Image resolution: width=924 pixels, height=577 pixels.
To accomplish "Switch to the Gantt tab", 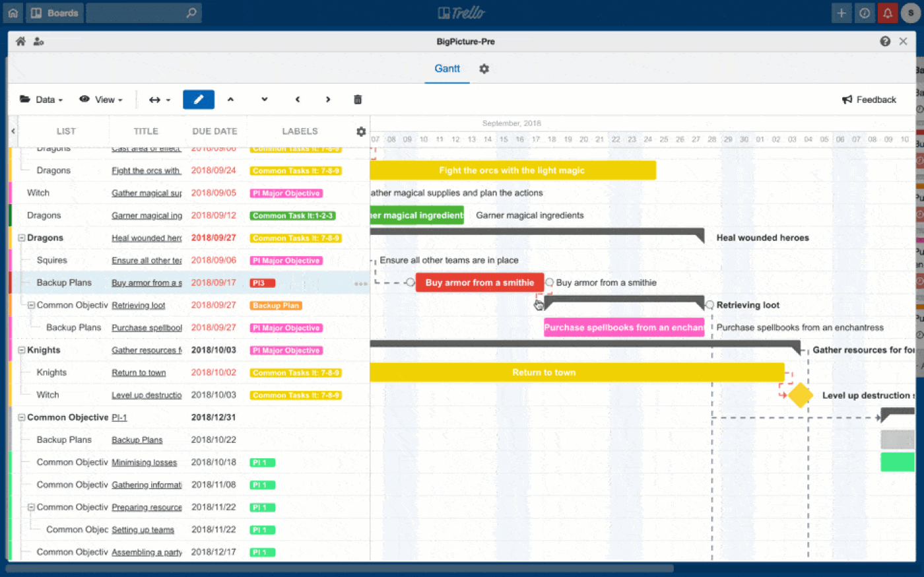I will pos(447,69).
